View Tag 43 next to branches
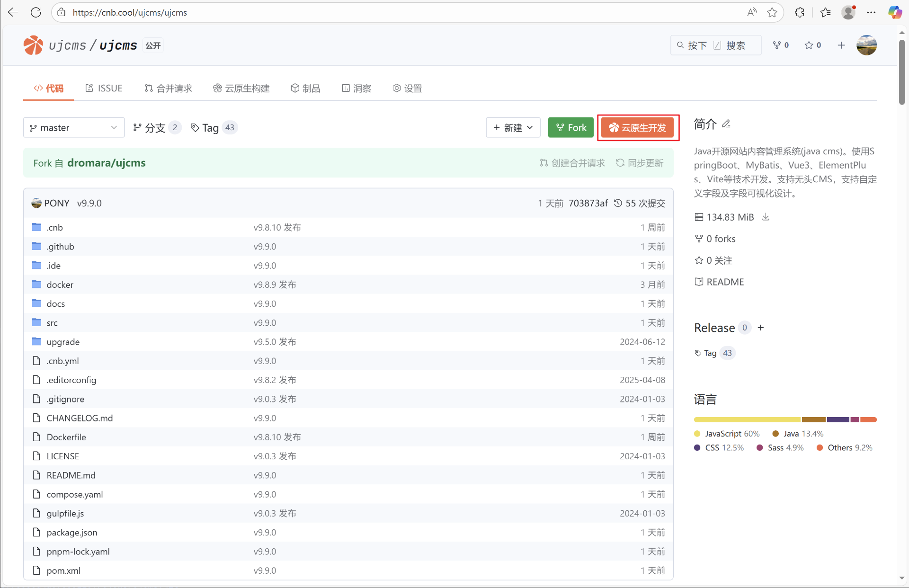 pyautogui.click(x=214, y=127)
